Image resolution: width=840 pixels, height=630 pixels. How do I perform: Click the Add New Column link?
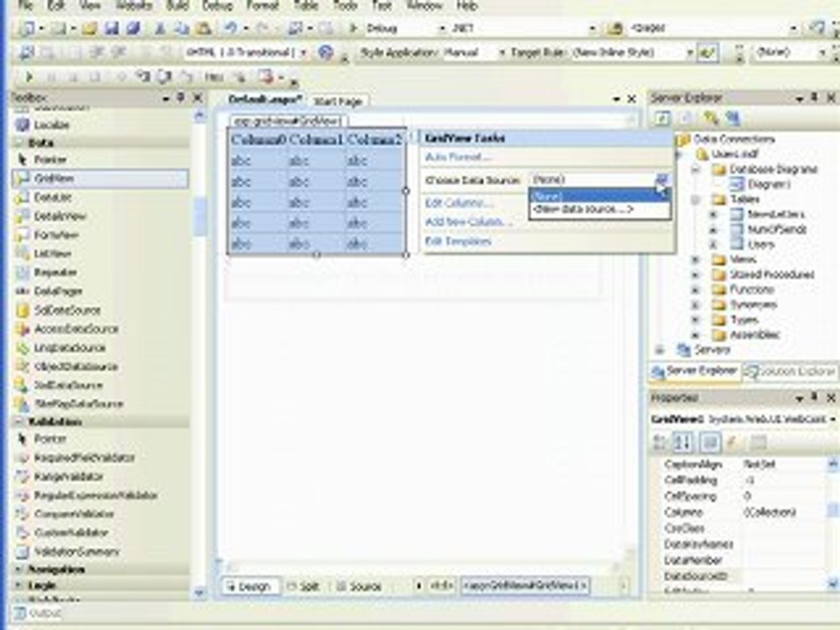468,221
